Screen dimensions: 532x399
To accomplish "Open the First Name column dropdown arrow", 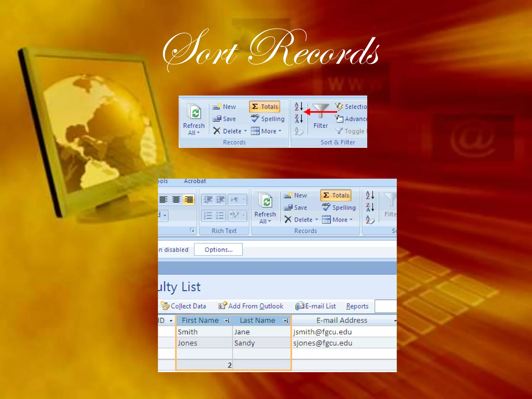I will (x=227, y=321).
